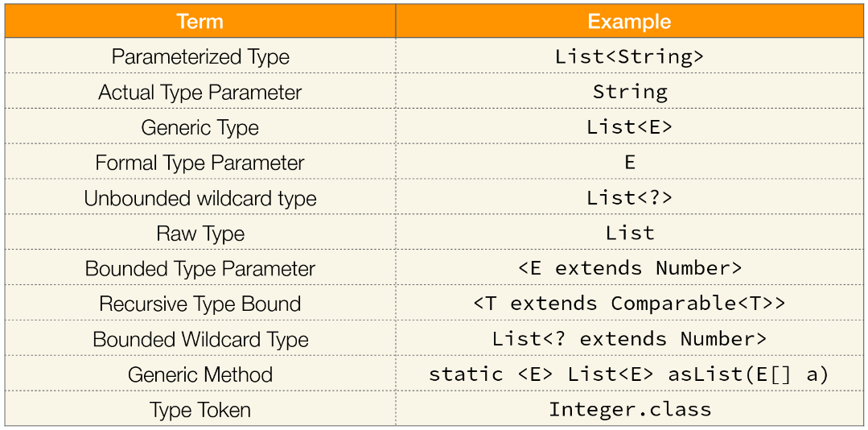Select Bounded Type Parameter label
Screen dimensions: 868x430
200,269
